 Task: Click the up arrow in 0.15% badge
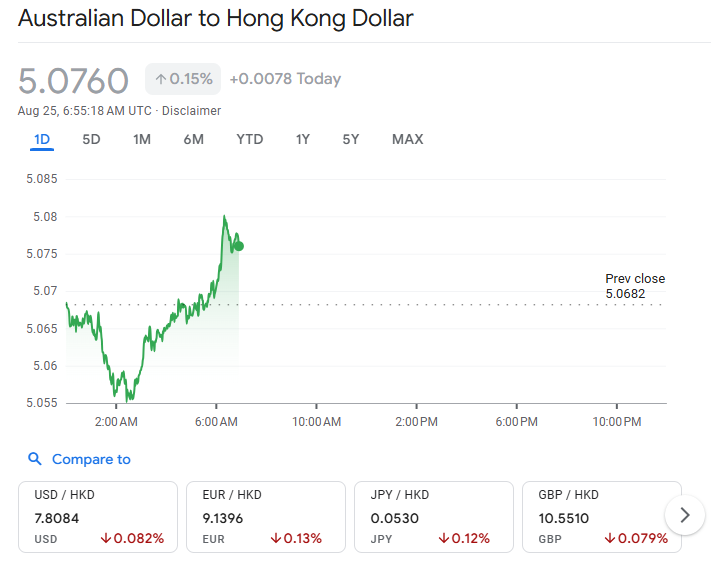tap(160, 79)
